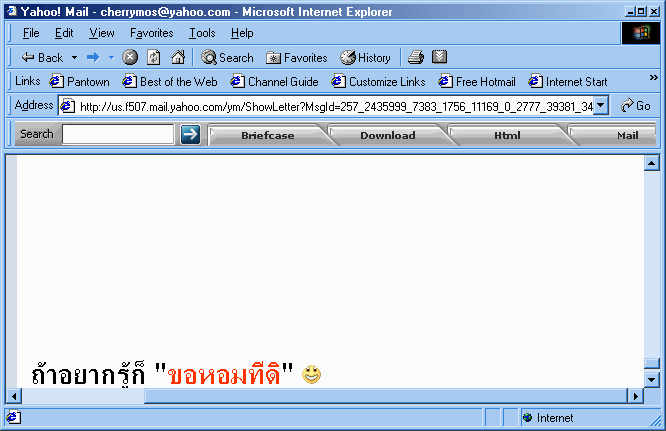Open the Help menu
The height and width of the screenshot is (431, 666).
tap(242, 33)
